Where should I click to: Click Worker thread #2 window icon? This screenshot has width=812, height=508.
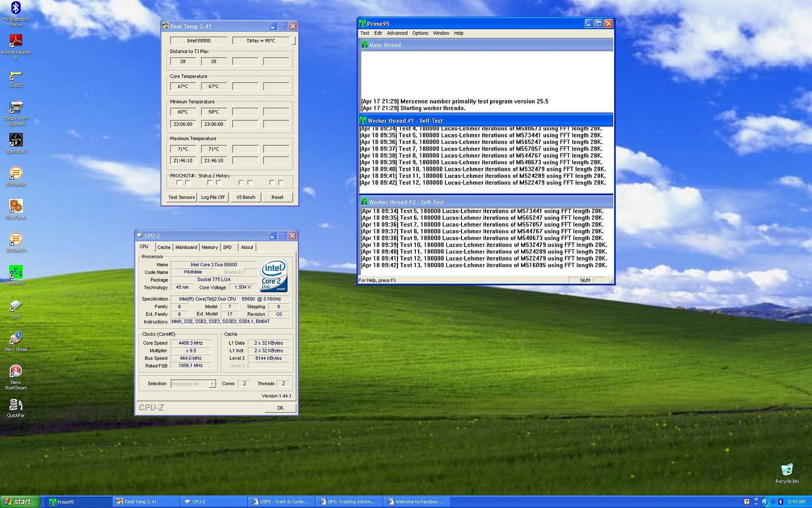364,202
